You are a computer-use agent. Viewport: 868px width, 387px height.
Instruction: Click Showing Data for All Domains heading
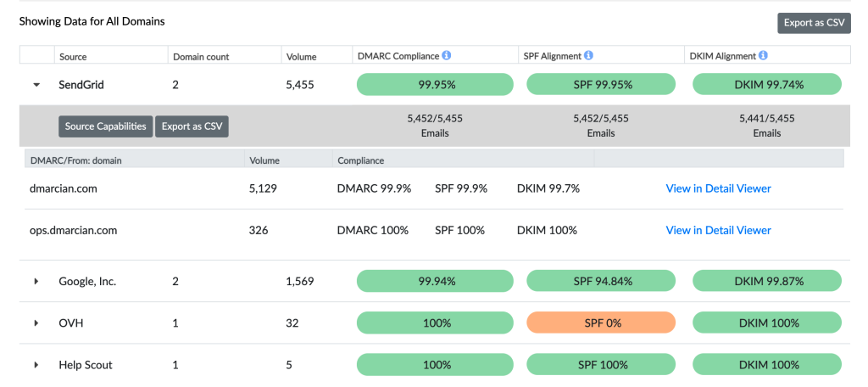(92, 21)
